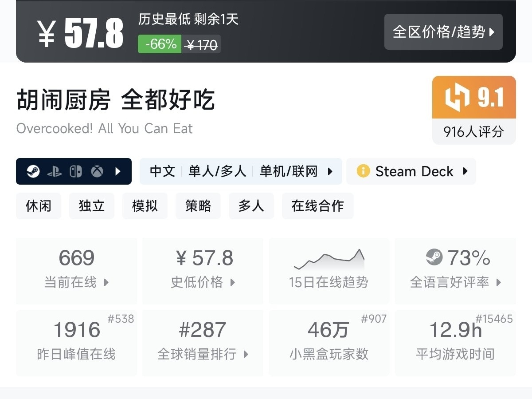Screen dimensions: 532x399
Task: Select the 休闲 tag
Action: tap(39, 206)
